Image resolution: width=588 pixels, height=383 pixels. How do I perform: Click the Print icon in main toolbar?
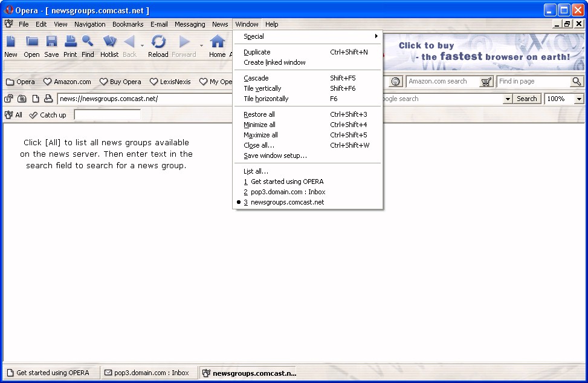coord(70,42)
